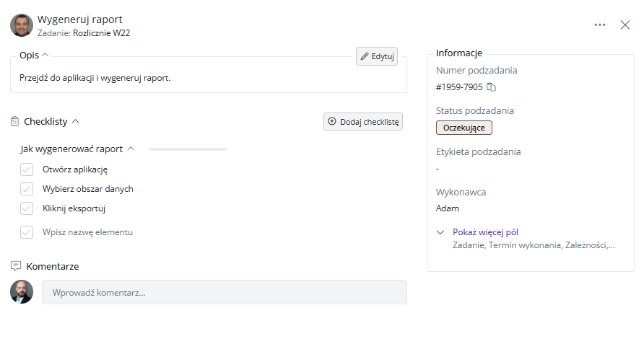Check the Otwórz aplikację checklist item
Viewport: 644px width, 344px height.
27,169
